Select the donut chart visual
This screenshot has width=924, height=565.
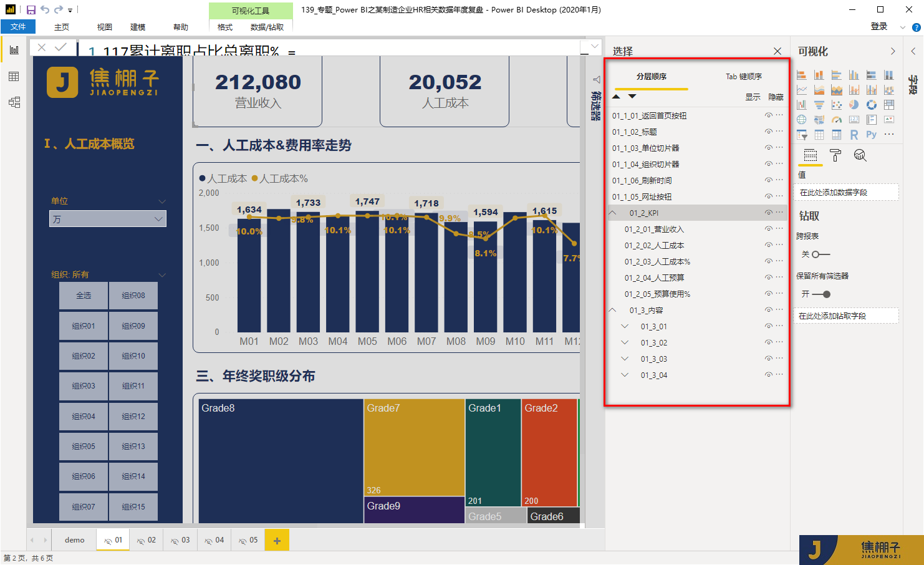pyautogui.click(x=872, y=105)
